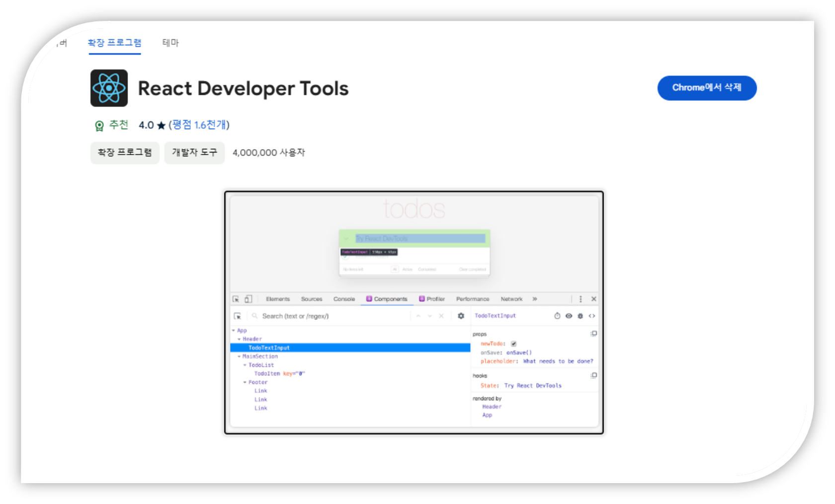Collapse the App tree node arrow

tap(234, 331)
